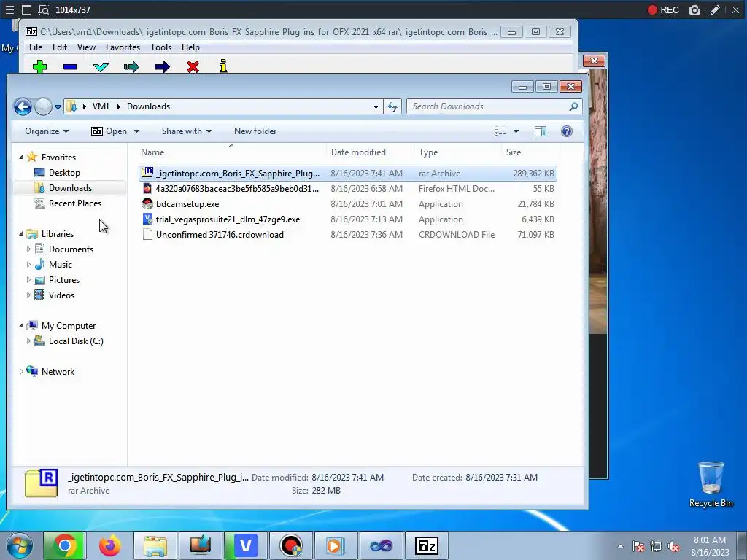The width and height of the screenshot is (747, 560).
Task: Click the Move blue arrow icon in 7-Zip
Action: click(162, 67)
